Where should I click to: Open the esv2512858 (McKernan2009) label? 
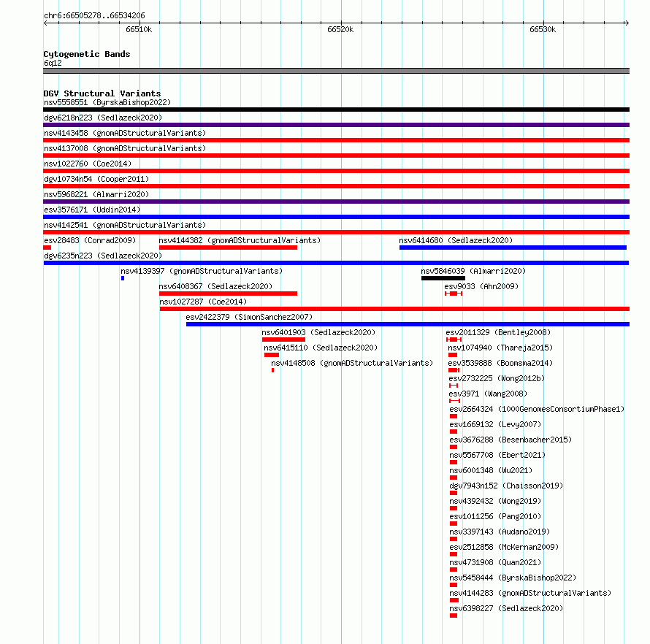(504, 547)
